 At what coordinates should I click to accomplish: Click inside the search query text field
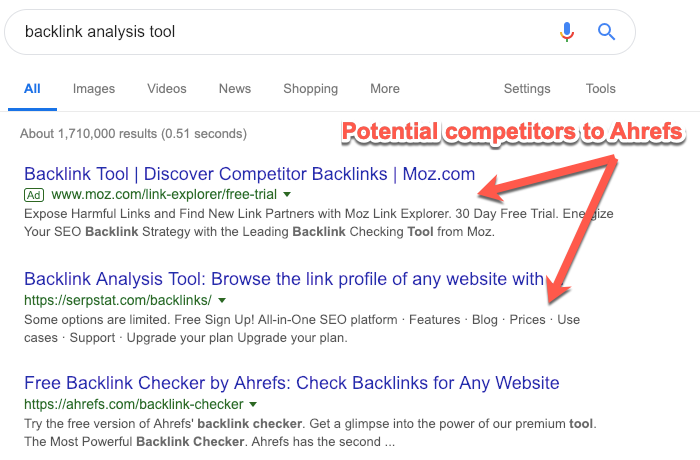click(x=280, y=32)
